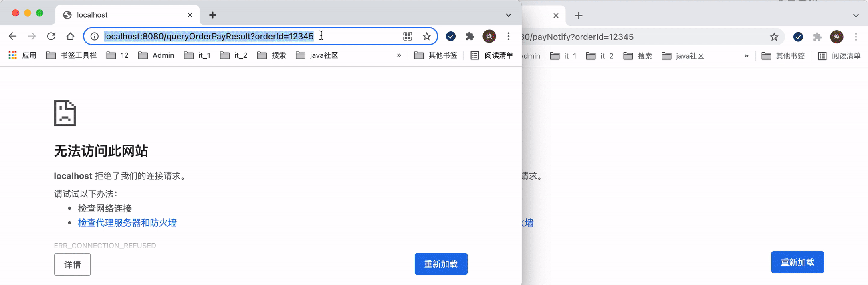Open blue checkmark extension in back window

pos(798,37)
